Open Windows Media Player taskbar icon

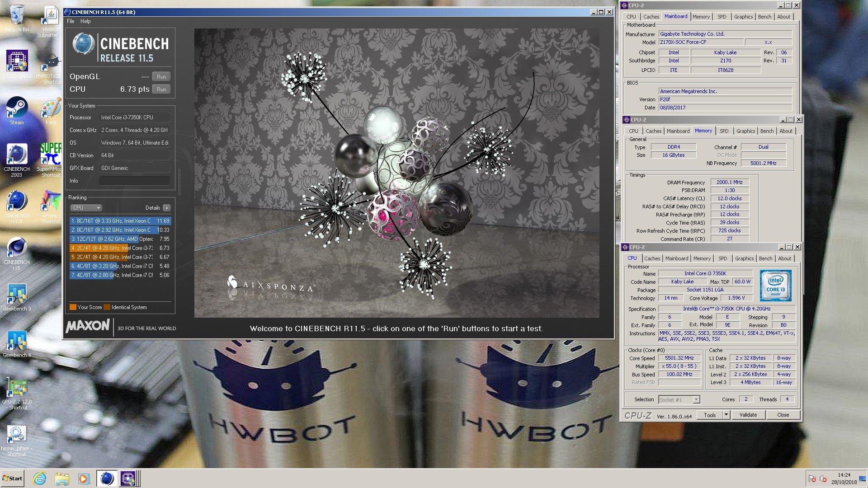click(84, 479)
